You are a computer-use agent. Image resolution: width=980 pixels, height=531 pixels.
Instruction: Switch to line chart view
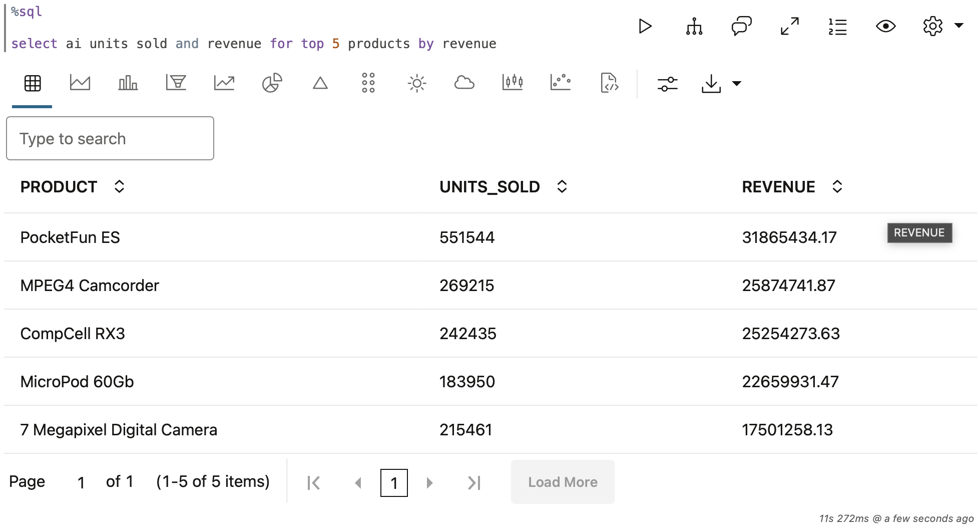(224, 83)
